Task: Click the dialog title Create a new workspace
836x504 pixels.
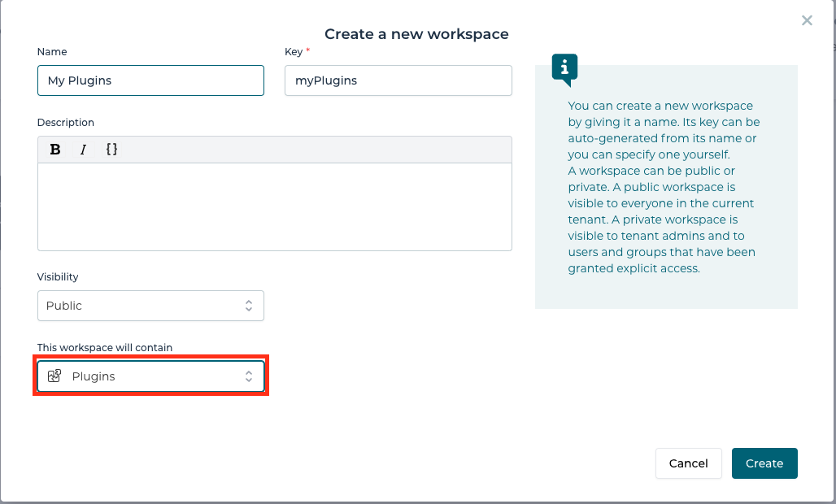Action: [416, 34]
